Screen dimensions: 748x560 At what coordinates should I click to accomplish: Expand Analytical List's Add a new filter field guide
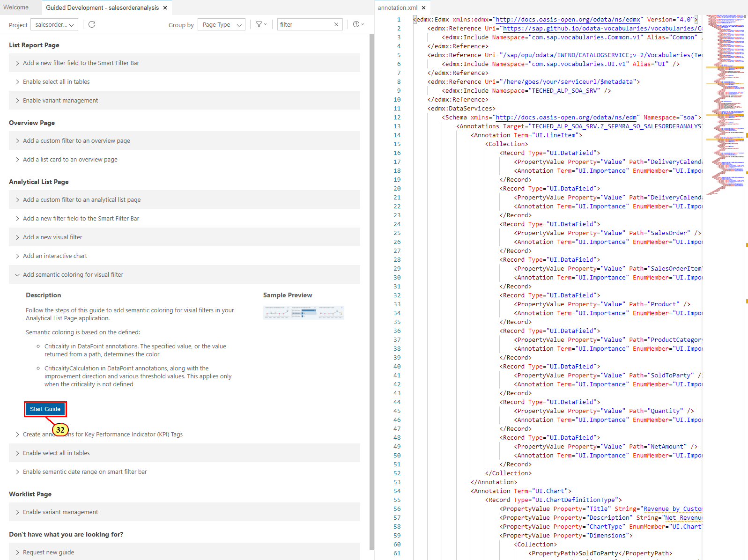[185, 218]
